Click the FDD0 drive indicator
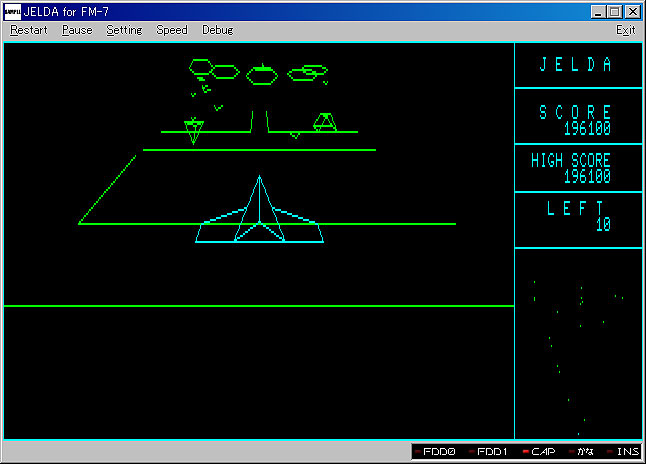646x464 pixels. tap(435, 453)
